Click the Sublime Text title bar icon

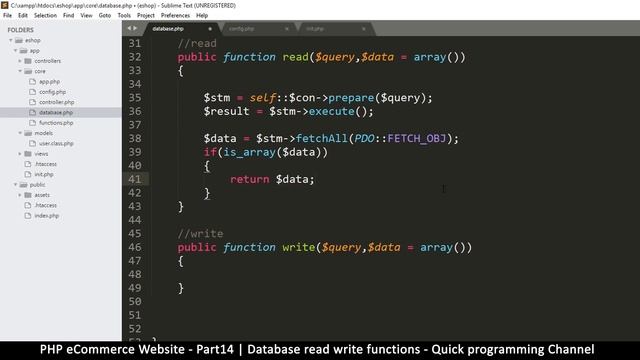click(5, 5)
